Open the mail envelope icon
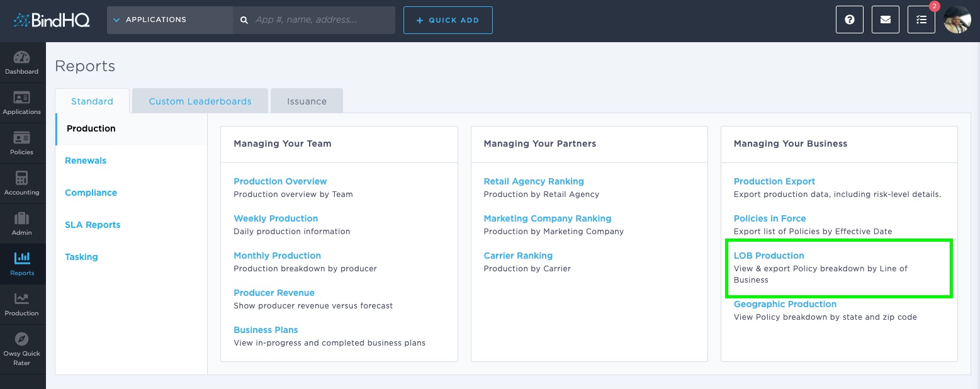Image resolution: width=980 pixels, height=389 pixels. (886, 20)
